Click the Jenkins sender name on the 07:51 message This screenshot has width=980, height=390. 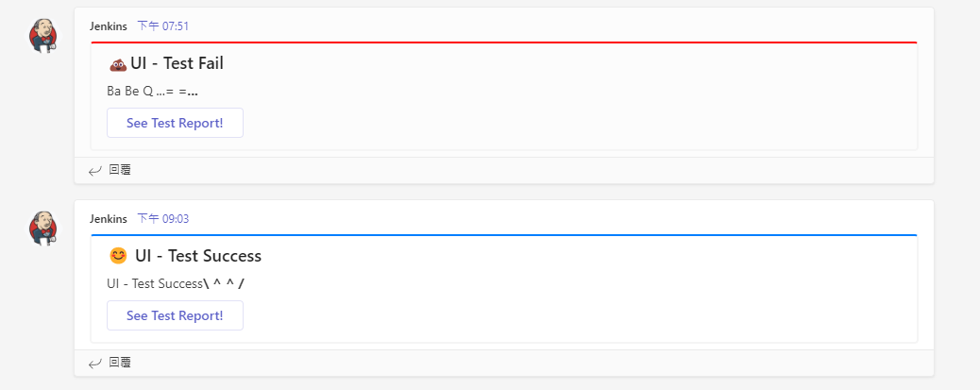(109, 26)
